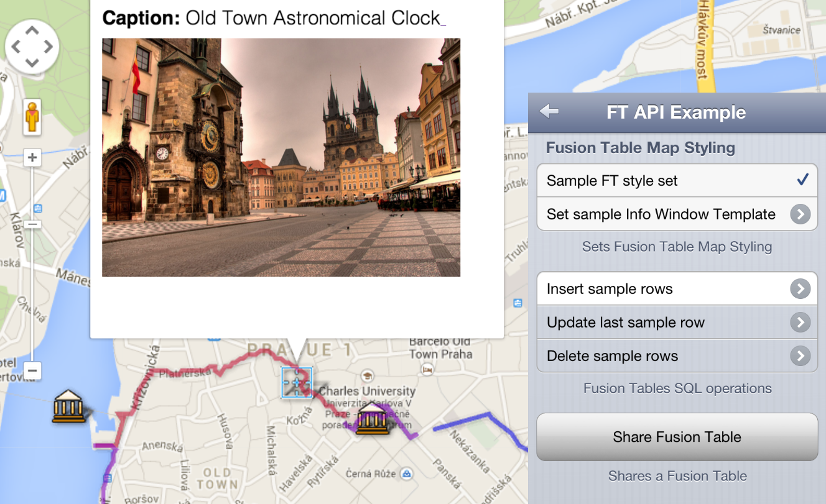Click the shopping icon beside Černá Růže
This screenshot has height=504, width=826.
(x=406, y=474)
